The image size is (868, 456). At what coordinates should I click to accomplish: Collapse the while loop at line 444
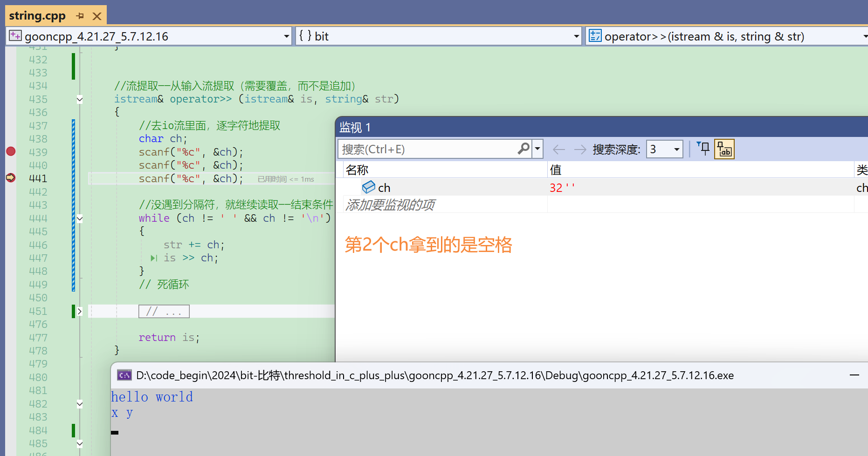(80, 218)
